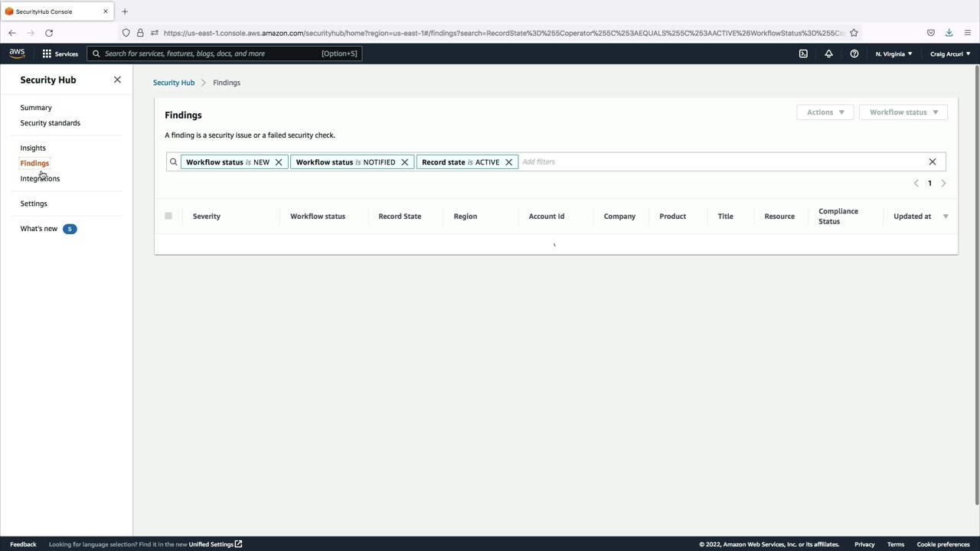
Task: Remove the Workflow status is NOTIFIED filter
Action: [405, 162]
